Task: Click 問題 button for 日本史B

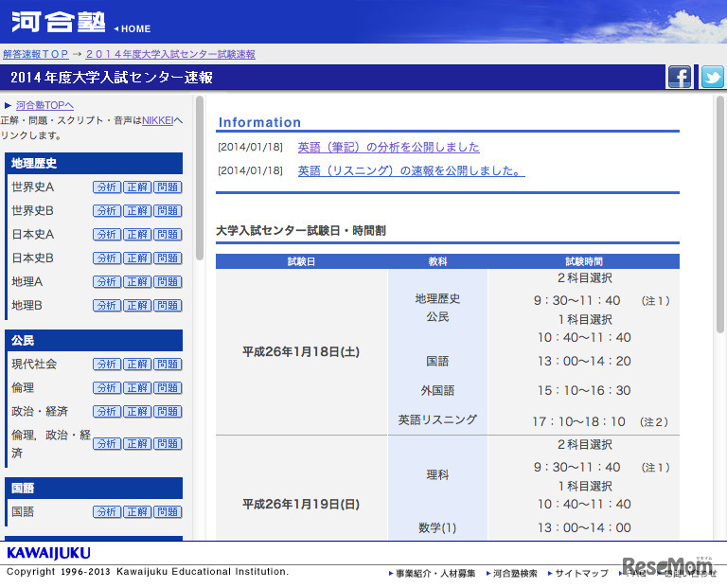Action: (168, 258)
